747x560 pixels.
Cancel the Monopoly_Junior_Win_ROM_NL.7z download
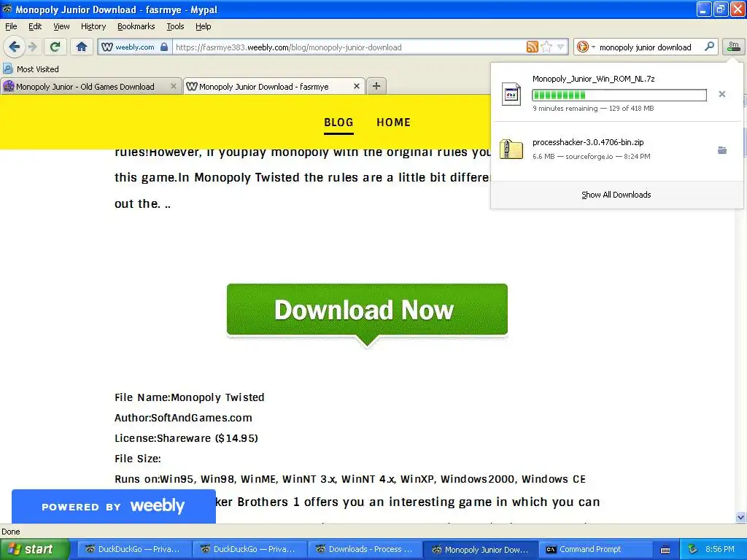pos(722,94)
